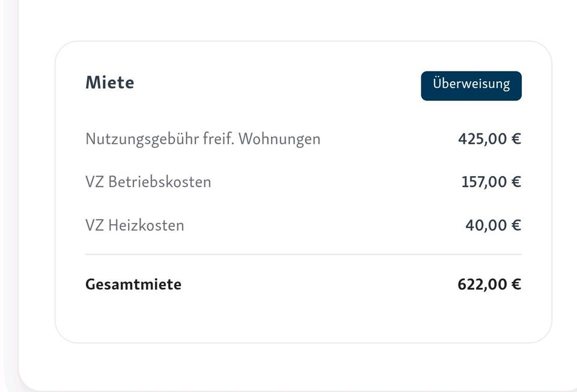The image size is (577, 392).
Task: Click the euro symbol after 40,00
Action: (516, 225)
